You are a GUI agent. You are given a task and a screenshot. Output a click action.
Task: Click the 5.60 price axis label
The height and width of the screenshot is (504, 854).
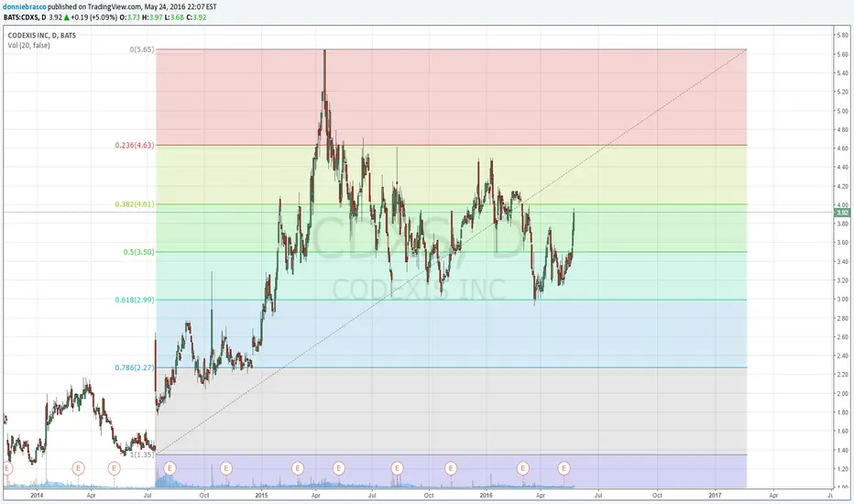click(843, 54)
